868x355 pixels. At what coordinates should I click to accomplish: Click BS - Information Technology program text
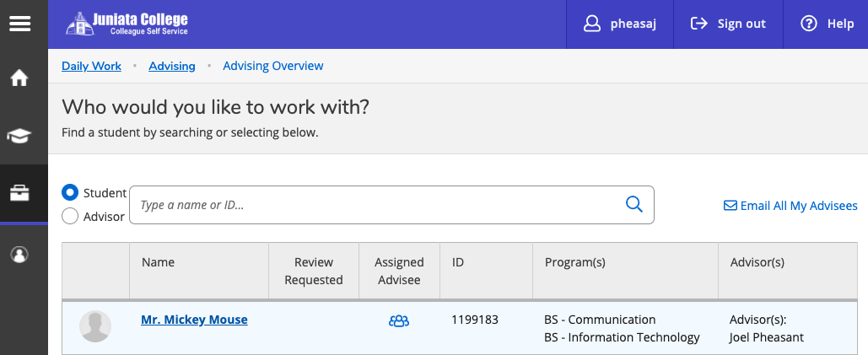[x=622, y=337]
